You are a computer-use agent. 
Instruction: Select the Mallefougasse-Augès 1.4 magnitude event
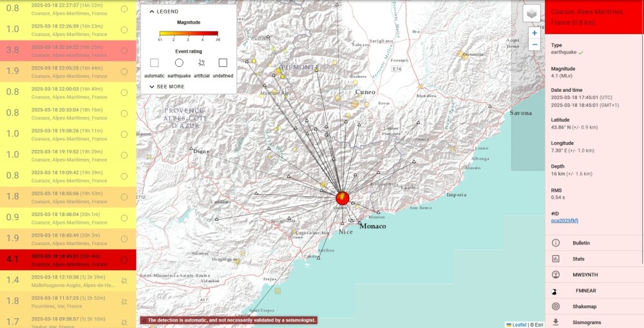(x=68, y=280)
